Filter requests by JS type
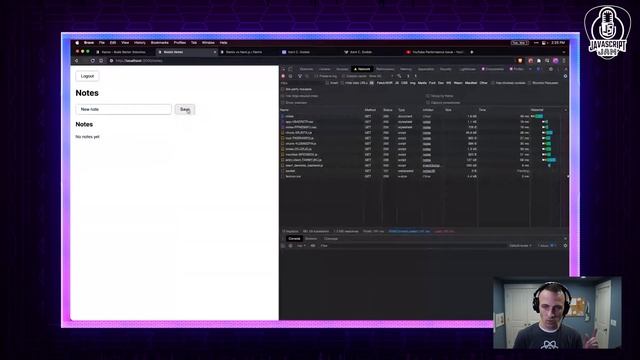This screenshot has height=360, width=640. (x=397, y=83)
